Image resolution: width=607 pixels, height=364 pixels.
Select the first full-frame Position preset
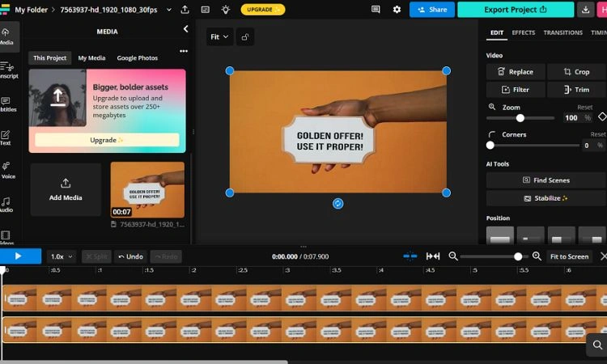tap(500, 235)
